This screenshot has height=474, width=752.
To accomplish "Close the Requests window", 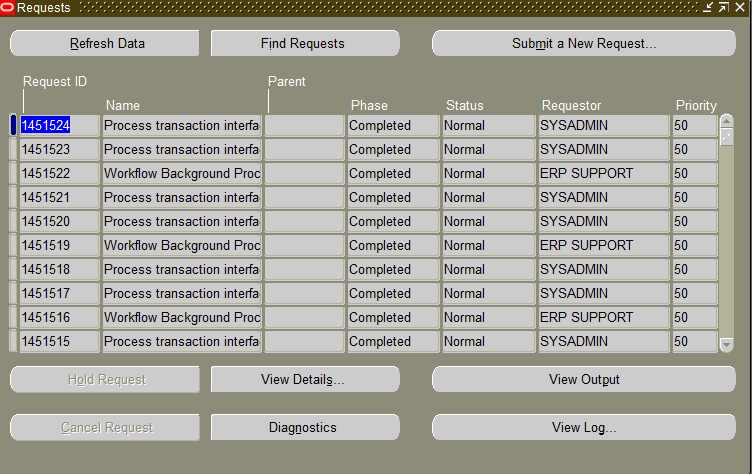I will tap(739, 7).
